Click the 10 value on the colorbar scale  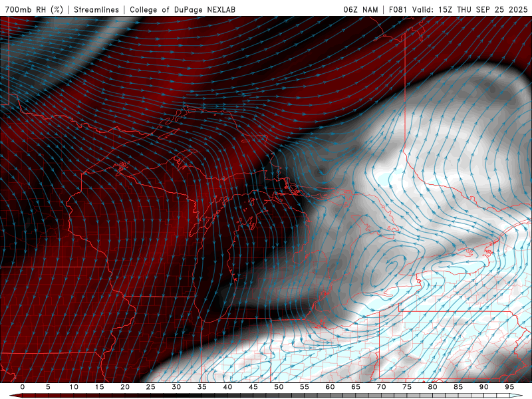(74, 387)
